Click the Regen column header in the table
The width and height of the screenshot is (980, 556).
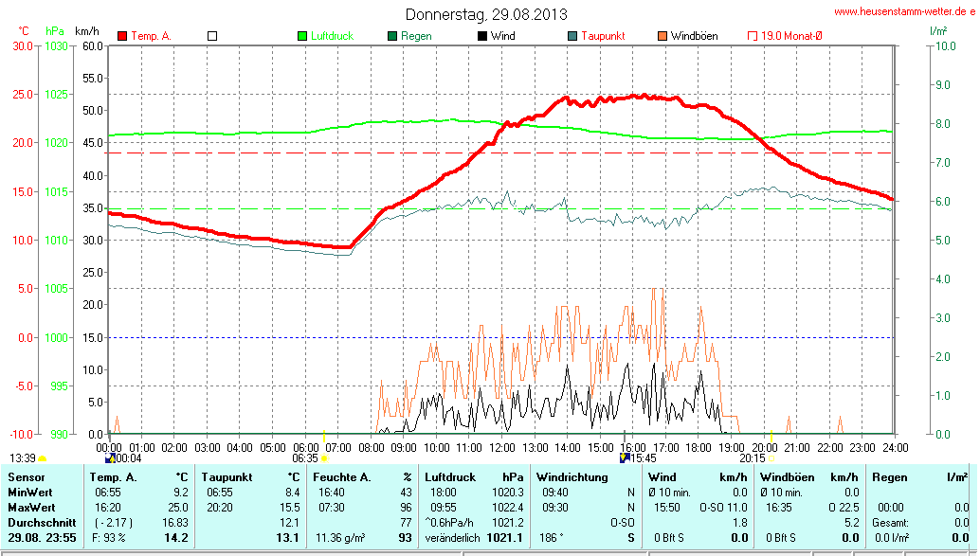pyautogui.click(x=889, y=477)
